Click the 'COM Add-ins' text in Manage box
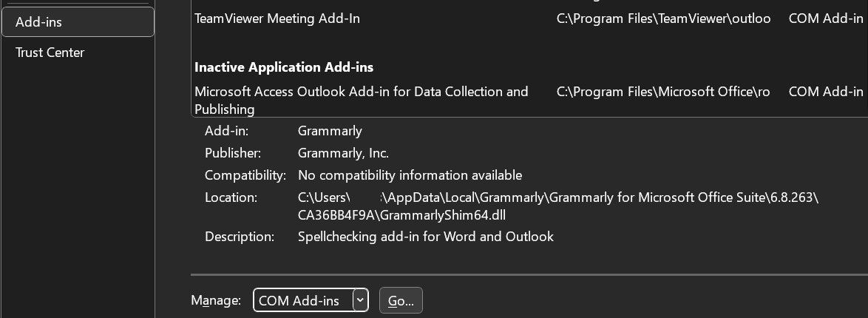868x318 pixels. click(x=299, y=300)
